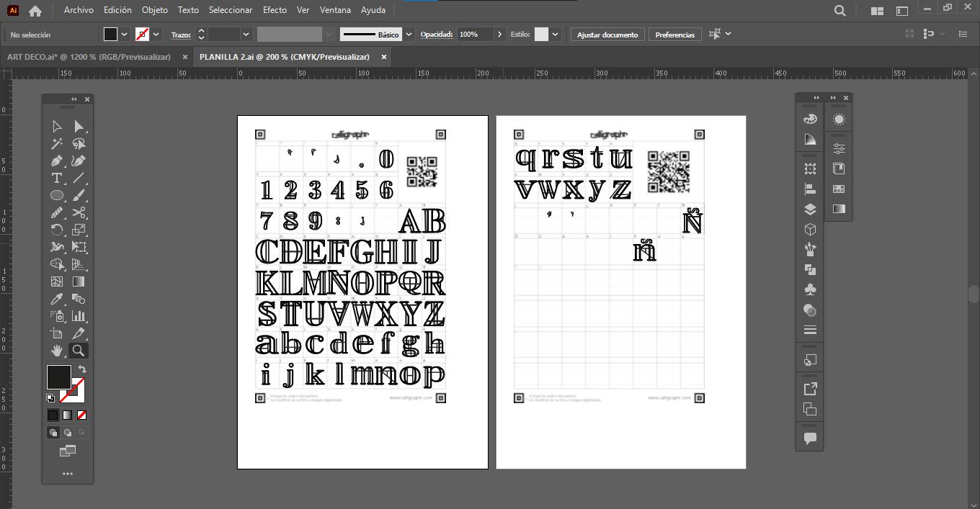Pick the Scissors tool
This screenshot has width=980, height=509.
click(x=79, y=212)
